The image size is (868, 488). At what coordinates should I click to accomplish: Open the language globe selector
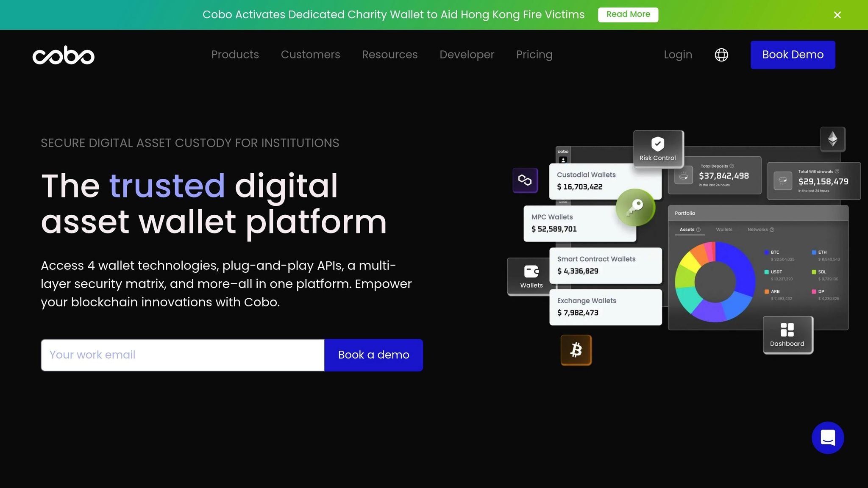(x=721, y=55)
